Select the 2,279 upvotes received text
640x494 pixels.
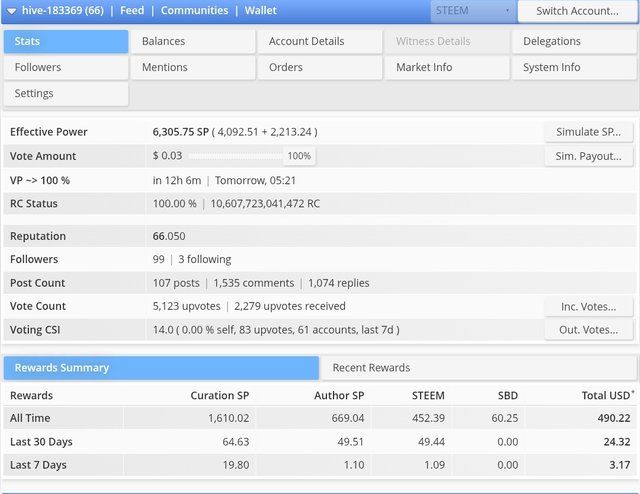[290, 306]
